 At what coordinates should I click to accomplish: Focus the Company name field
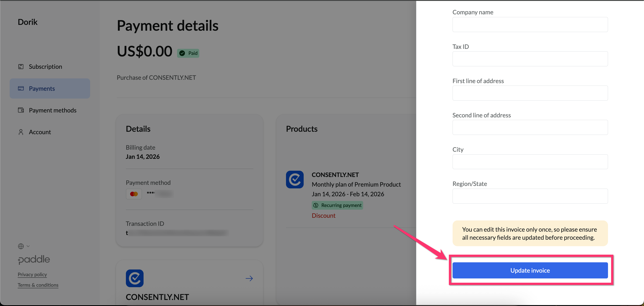tap(530, 25)
